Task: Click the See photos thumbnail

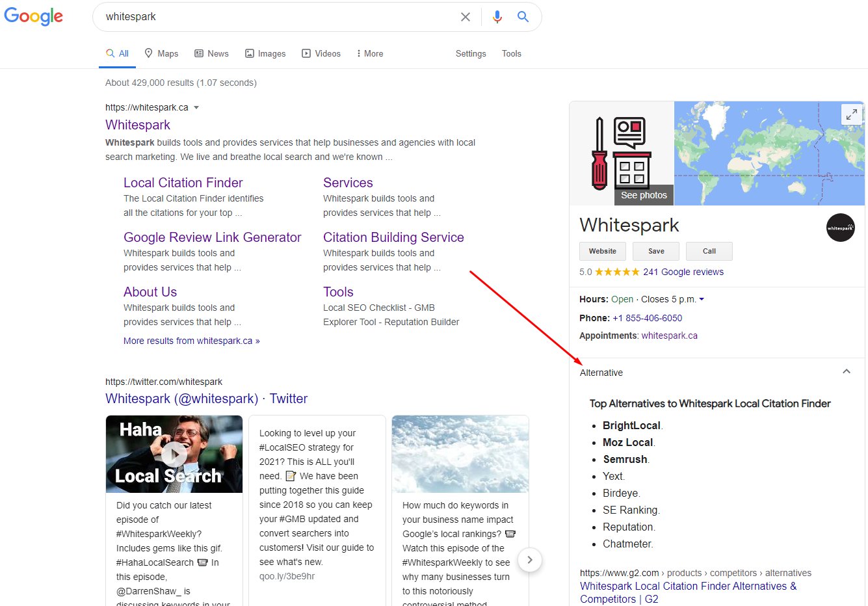Action: (643, 195)
